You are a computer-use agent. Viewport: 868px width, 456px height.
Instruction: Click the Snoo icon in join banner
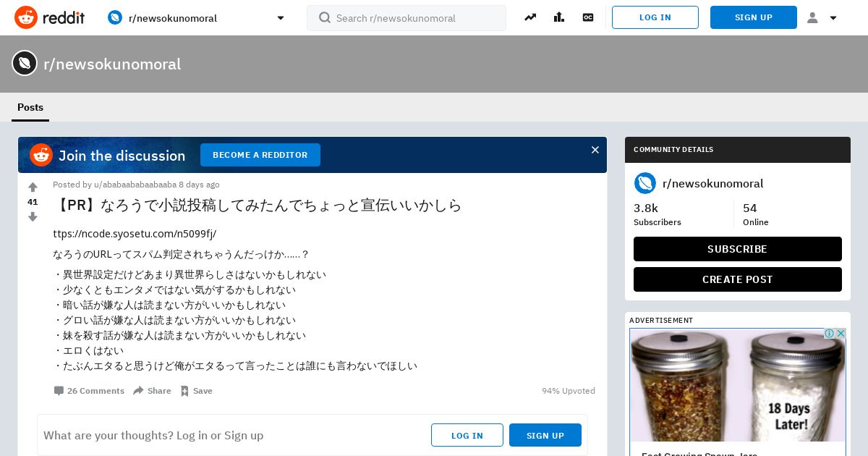click(41, 155)
